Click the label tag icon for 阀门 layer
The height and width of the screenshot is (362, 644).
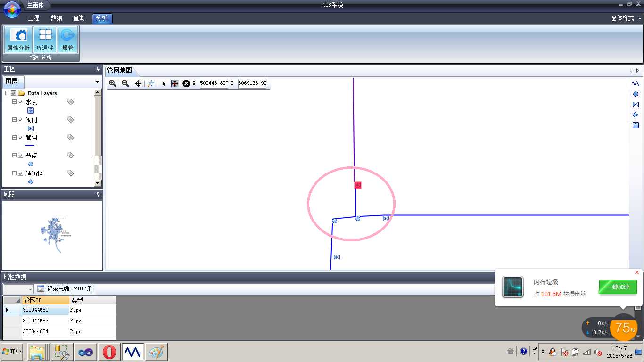pyautogui.click(x=71, y=120)
